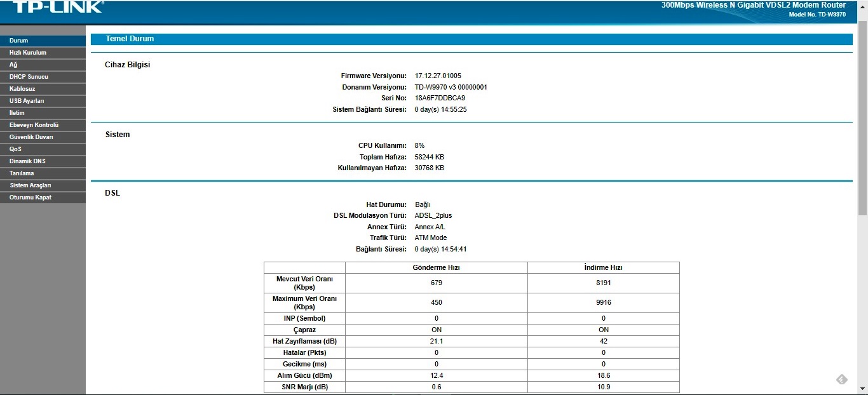The height and width of the screenshot is (395, 868).
Task: Click downstream attenuation value 42
Action: click(x=604, y=342)
